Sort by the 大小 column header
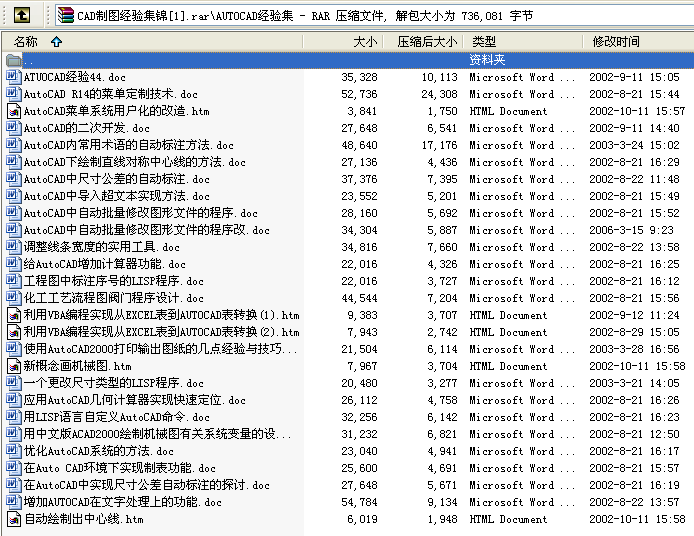The height and width of the screenshot is (536, 694). point(365,42)
